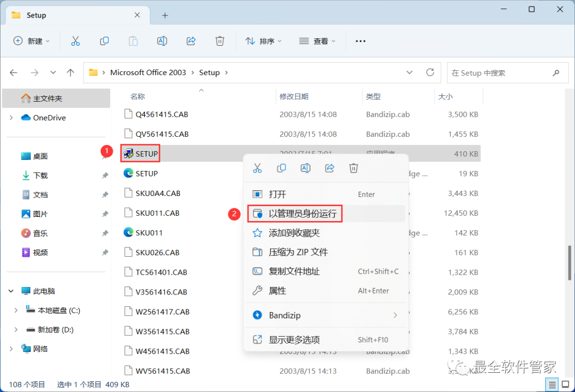Open a new tab with the plus button
575x392 pixels.
click(x=165, y=15)
